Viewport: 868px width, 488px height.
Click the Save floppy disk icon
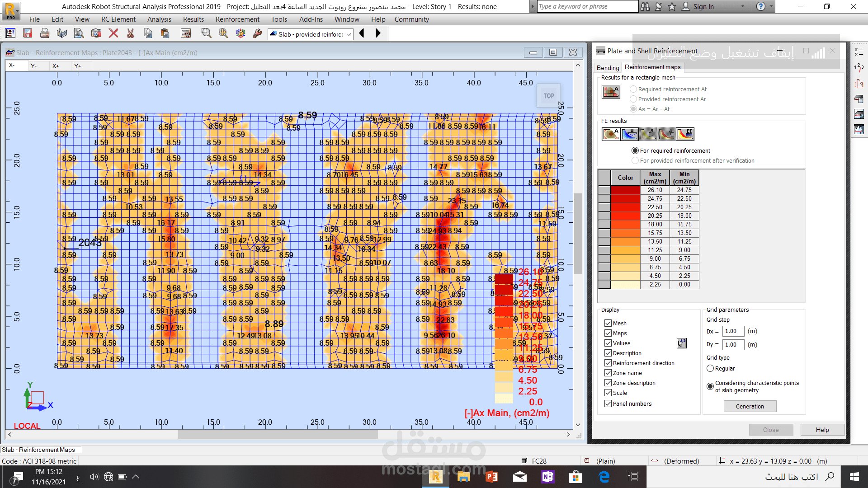tap(28, 33)
